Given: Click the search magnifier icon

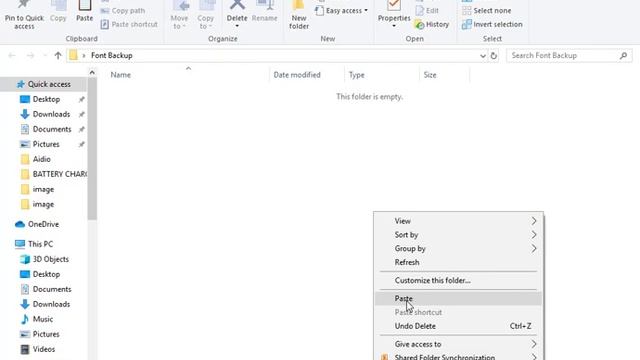Looking at the screenshot, I should (623, 56).
